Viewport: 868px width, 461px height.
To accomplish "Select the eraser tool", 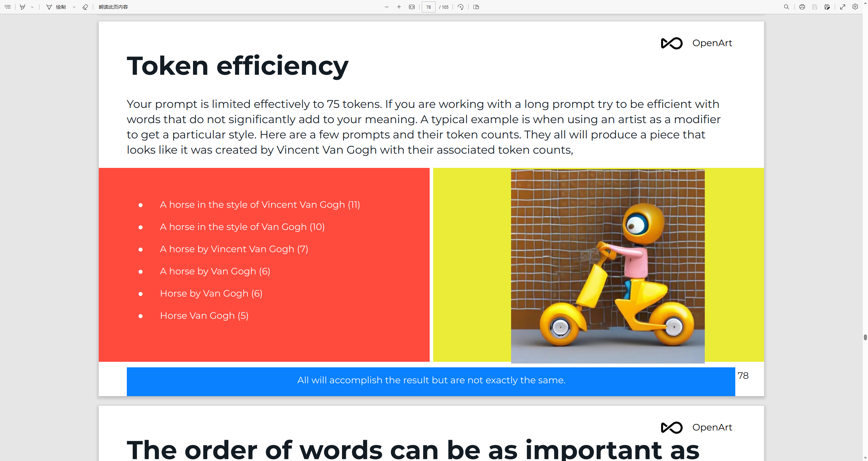I will click(85, 7).
